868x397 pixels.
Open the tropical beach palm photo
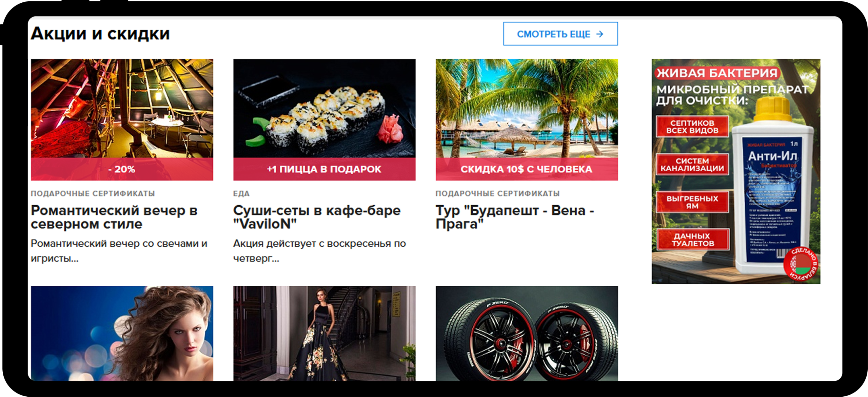[527, 108]
